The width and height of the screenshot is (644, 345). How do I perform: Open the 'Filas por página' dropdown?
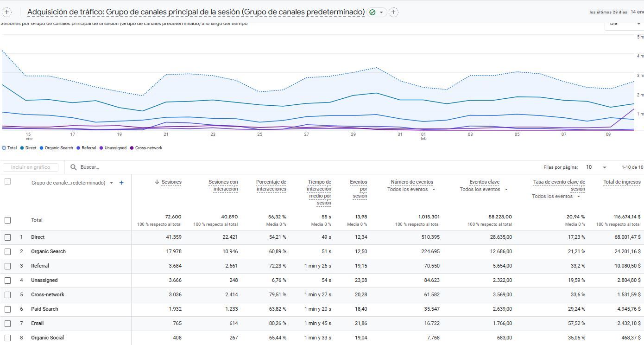pyautogui.click(x=596, y=167)
